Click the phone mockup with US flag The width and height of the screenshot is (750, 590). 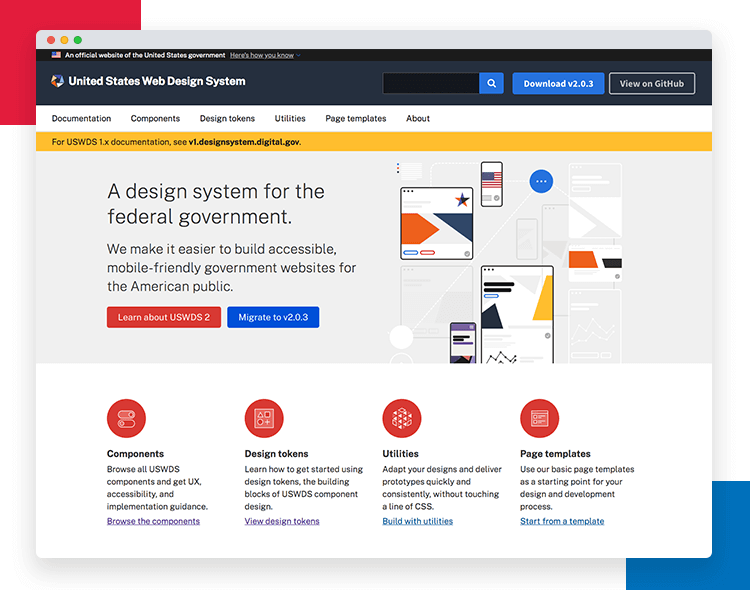pos(492,184)
